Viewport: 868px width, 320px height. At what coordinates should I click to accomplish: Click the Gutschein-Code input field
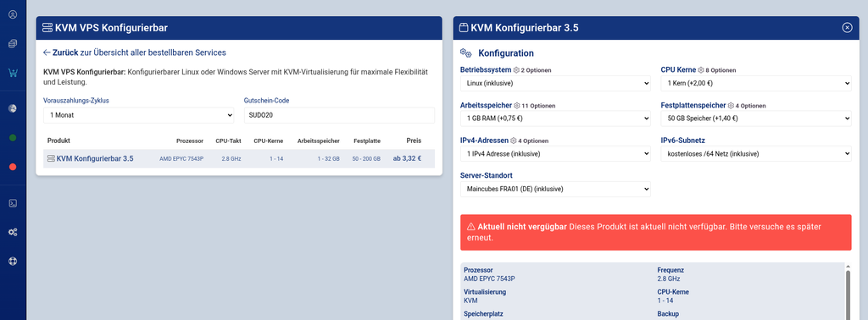click(339, 115)
